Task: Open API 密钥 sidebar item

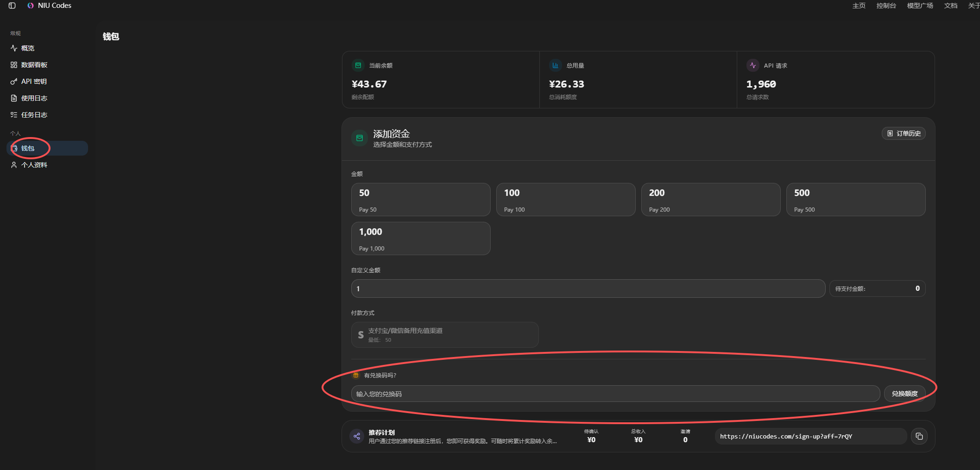Action: 34,81
